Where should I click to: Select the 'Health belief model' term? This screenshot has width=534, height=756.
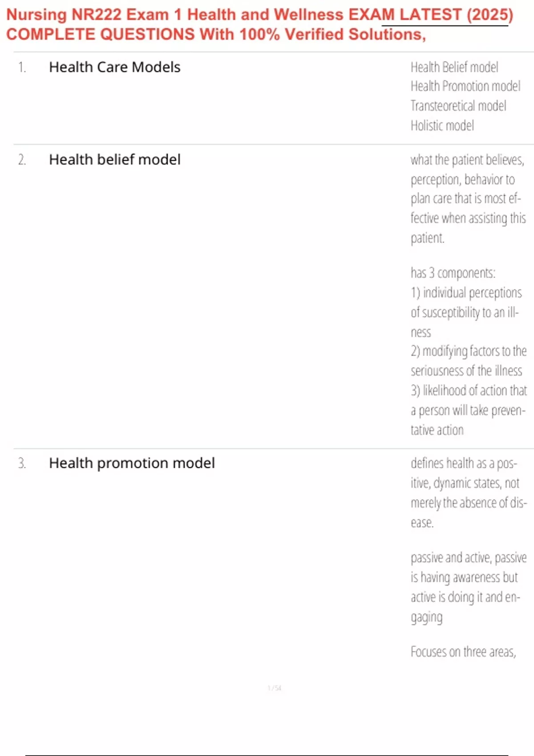(115, 160)
